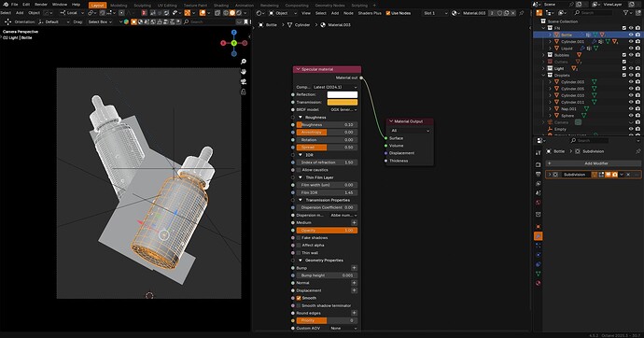This screenshot has height=338, width=644.
Task: Open the Material properties tab icon
Action: (539, 283)
